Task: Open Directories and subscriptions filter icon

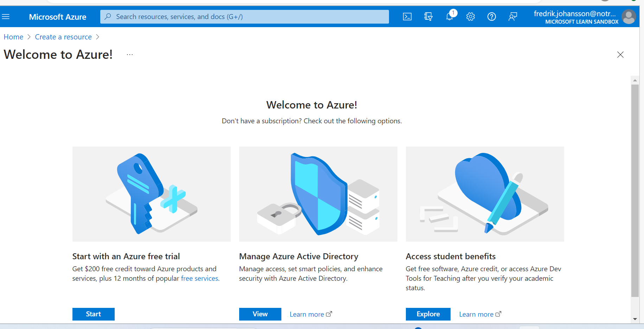Action: coord(428,17)
